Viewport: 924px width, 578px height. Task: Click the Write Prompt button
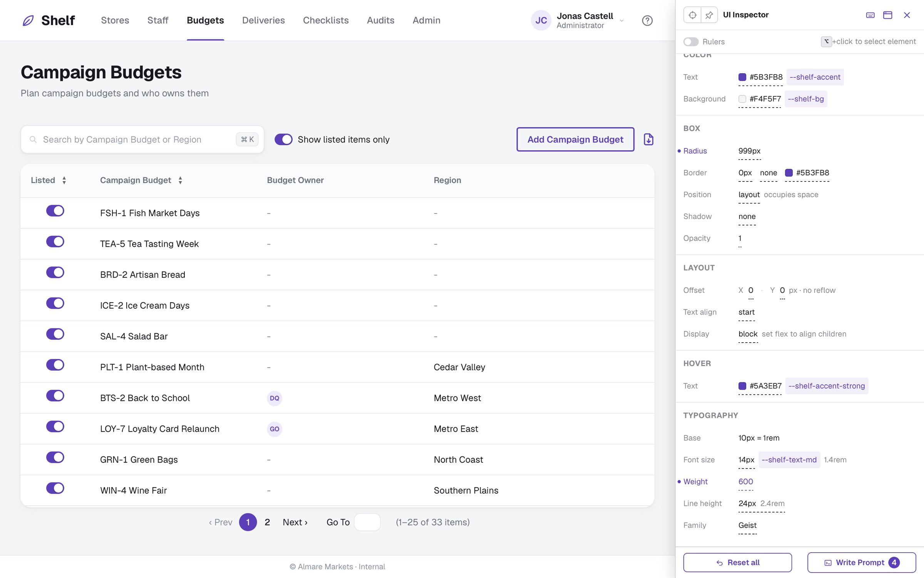tap(861, 563)
